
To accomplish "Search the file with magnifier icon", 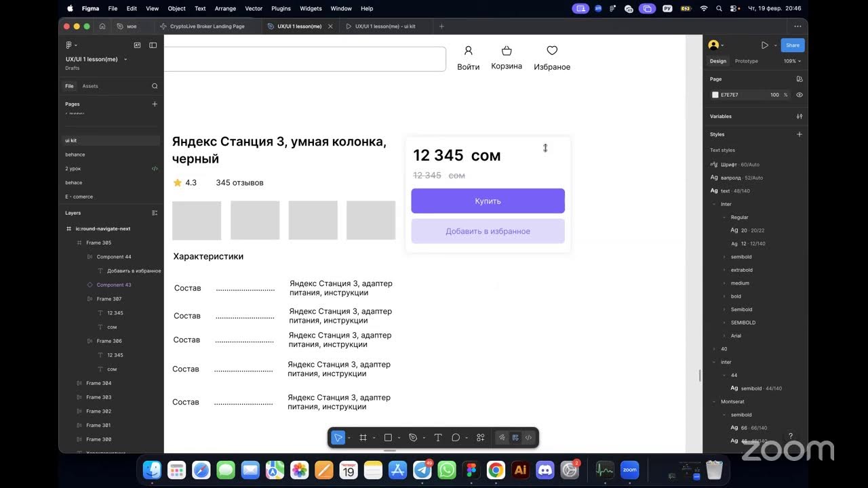I will click(x=155, y=86).
